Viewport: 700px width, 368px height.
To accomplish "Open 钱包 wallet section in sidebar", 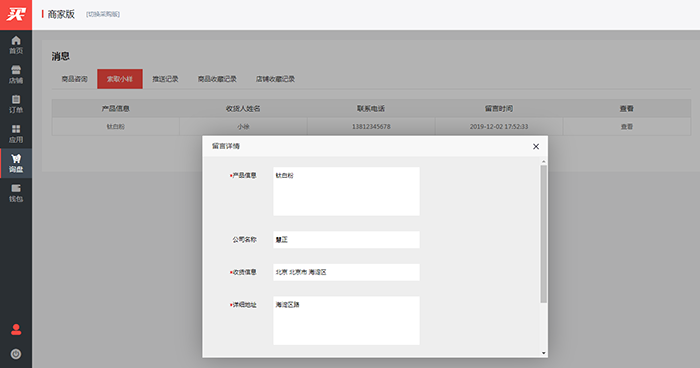I will (x=16, y=193).
